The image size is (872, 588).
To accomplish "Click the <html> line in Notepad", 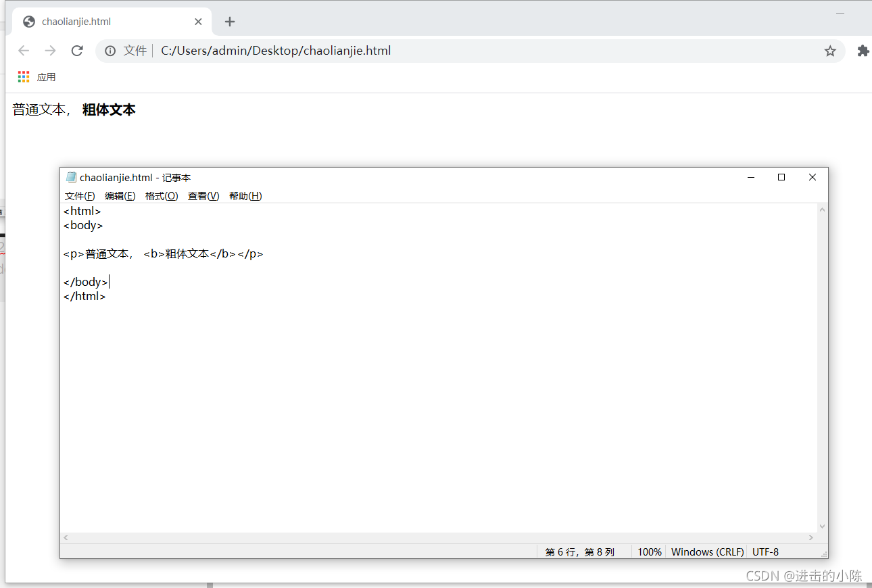I will (x=82, y=211).
